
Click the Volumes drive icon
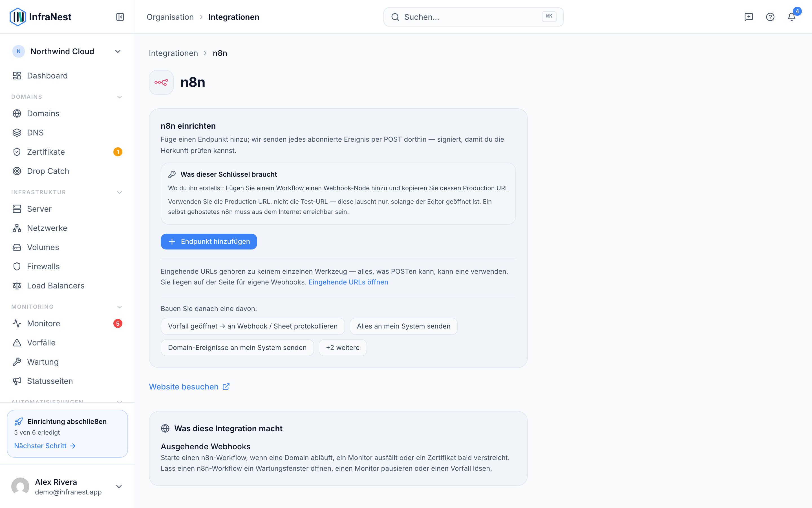tap(17, 247)
